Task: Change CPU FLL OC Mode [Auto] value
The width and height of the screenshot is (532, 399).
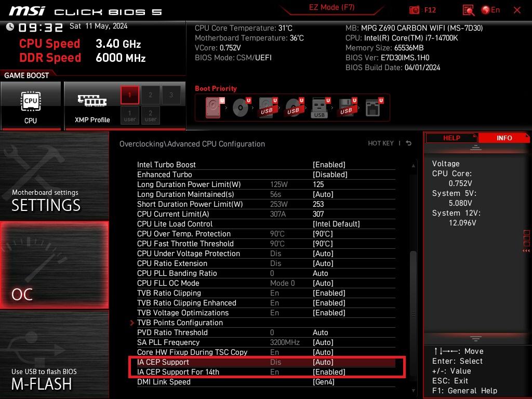Action: [323, 283]
